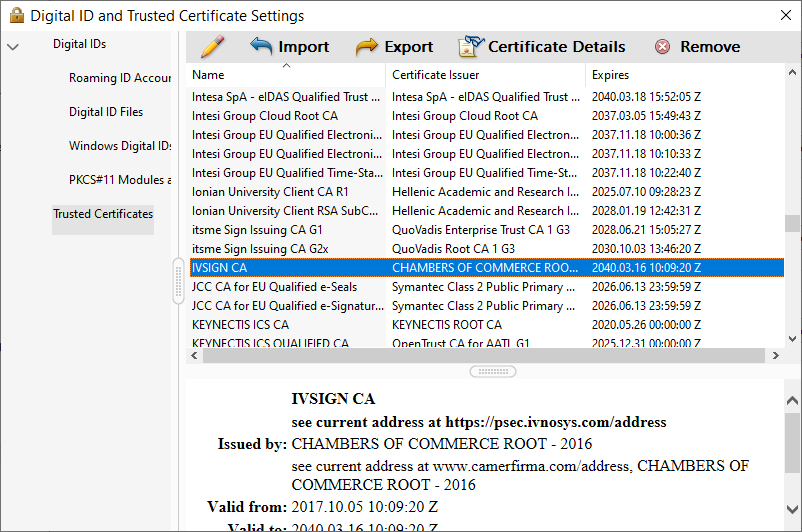Select KEYNECTIS ICS CA row
The width and height of the screenshot is (802, 532).
[x=486, y=325]
